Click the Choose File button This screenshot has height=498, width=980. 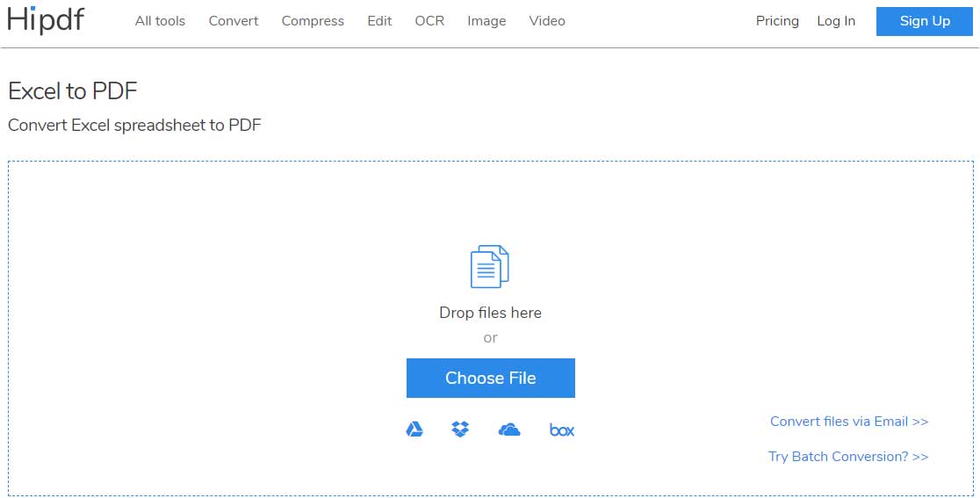[491, 378]
